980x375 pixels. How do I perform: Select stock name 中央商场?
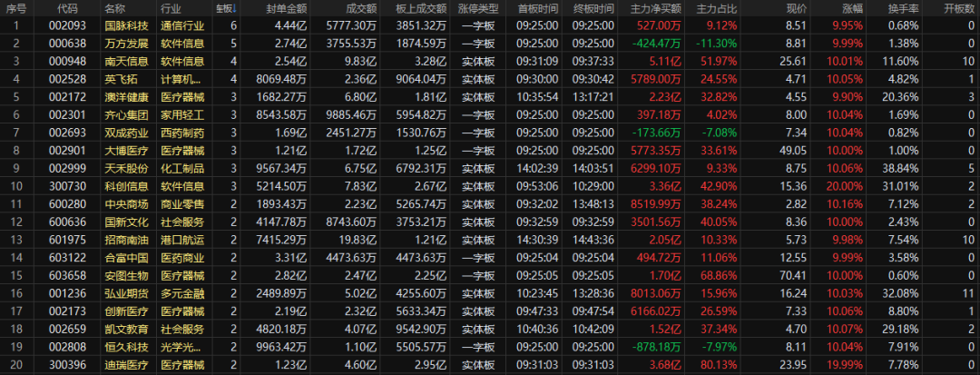[x=127, y=204]
